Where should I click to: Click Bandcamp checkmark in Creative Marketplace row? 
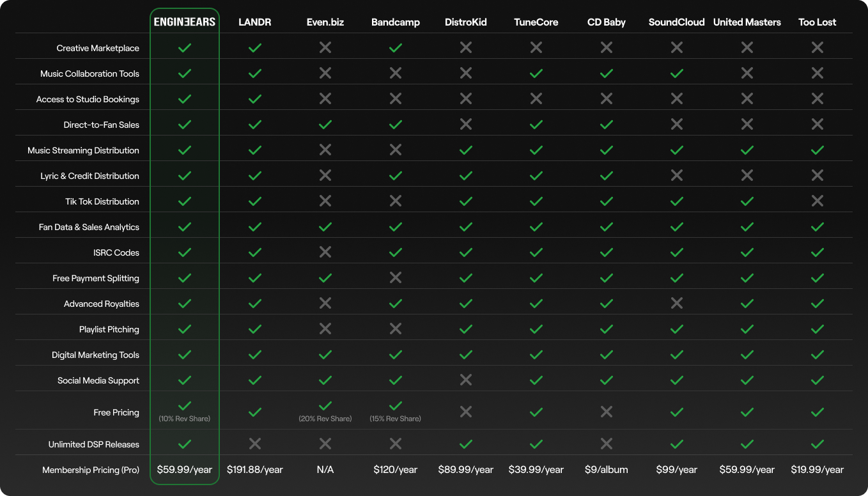pyautogui.click(x=396, y=48)
